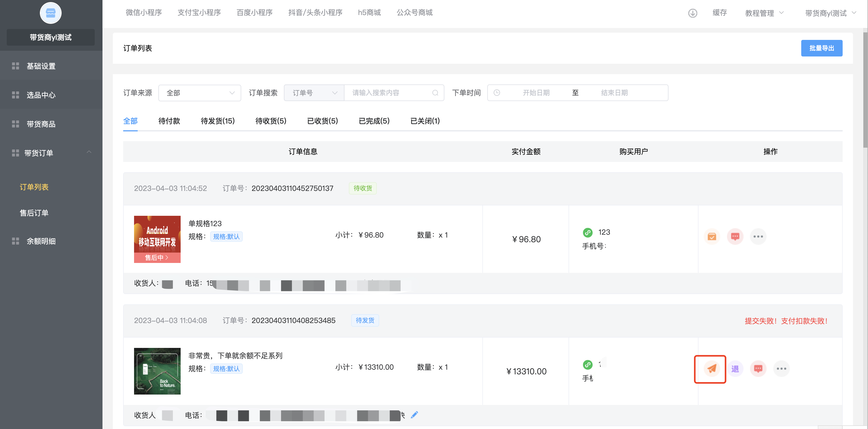This screenshot has width=868, height=429.
Task: Click the purple refund (退) icon
Action: [735, 369]
